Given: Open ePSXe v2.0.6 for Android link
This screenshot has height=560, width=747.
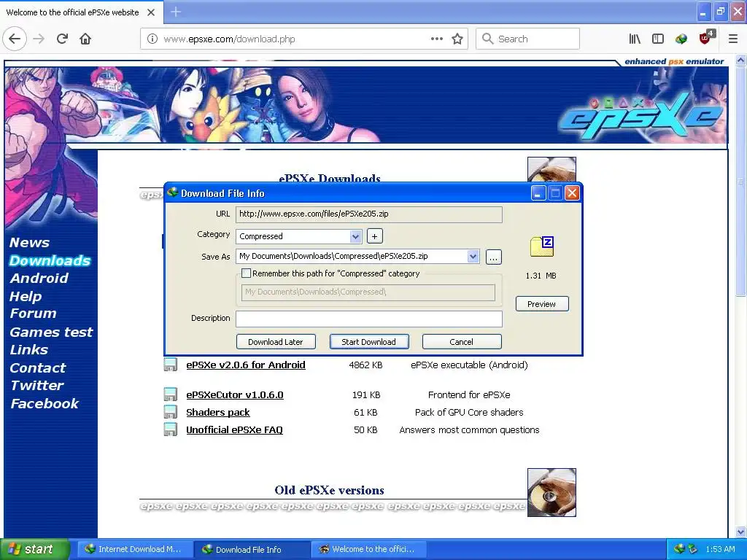Looking at the screenshot, I should pyautogui.click(x=246, y=365).
